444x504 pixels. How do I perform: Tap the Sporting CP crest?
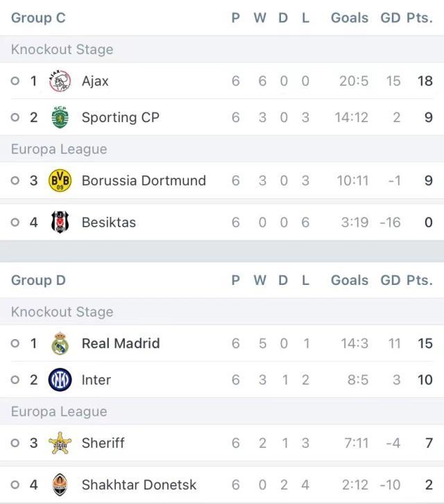60,117
